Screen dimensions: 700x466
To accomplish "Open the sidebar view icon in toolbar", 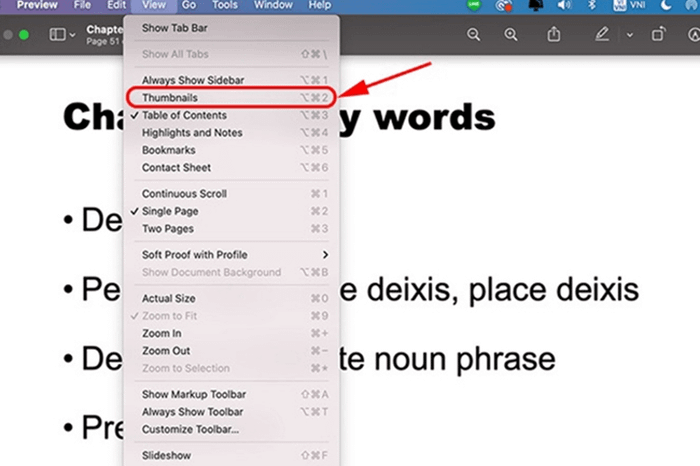I will [x=58, y=34].
